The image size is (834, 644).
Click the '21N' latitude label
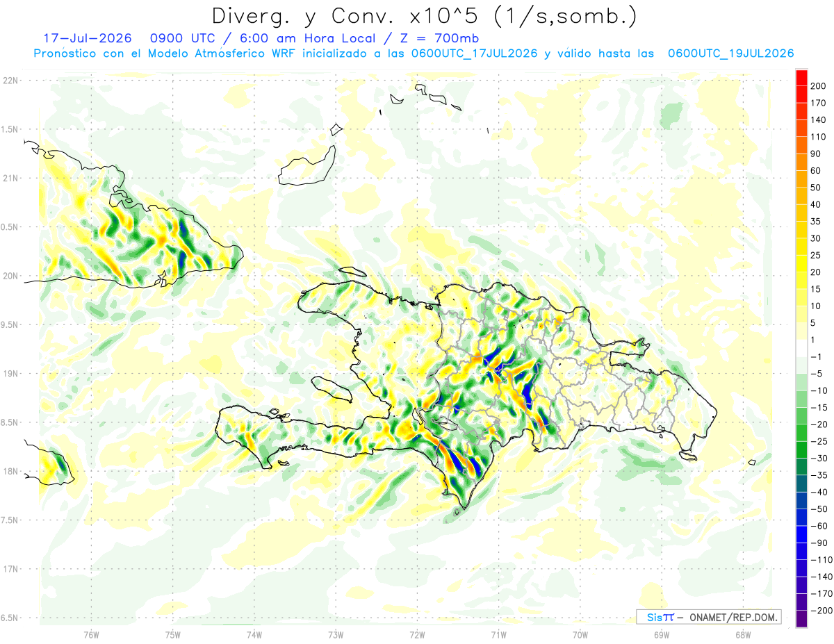coord(10,178)
